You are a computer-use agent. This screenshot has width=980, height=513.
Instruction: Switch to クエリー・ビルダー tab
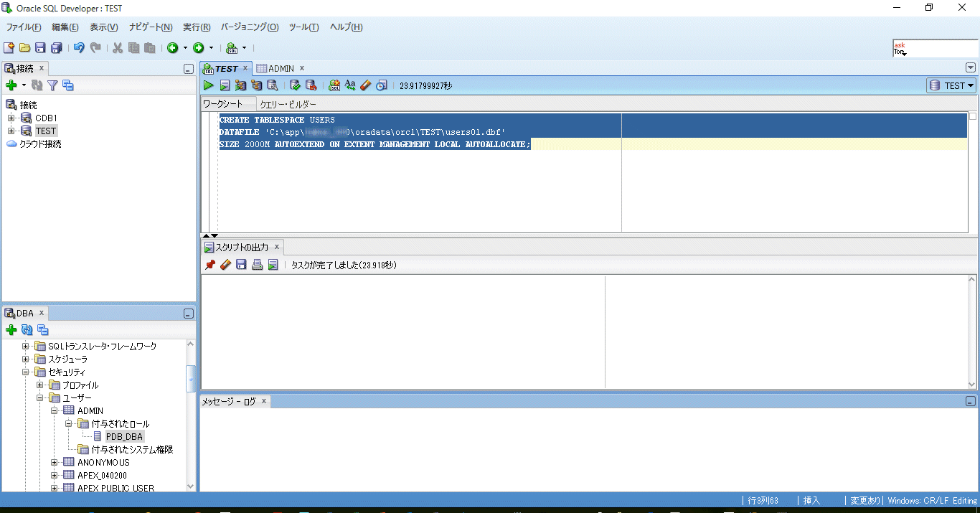tap(288, 104)
